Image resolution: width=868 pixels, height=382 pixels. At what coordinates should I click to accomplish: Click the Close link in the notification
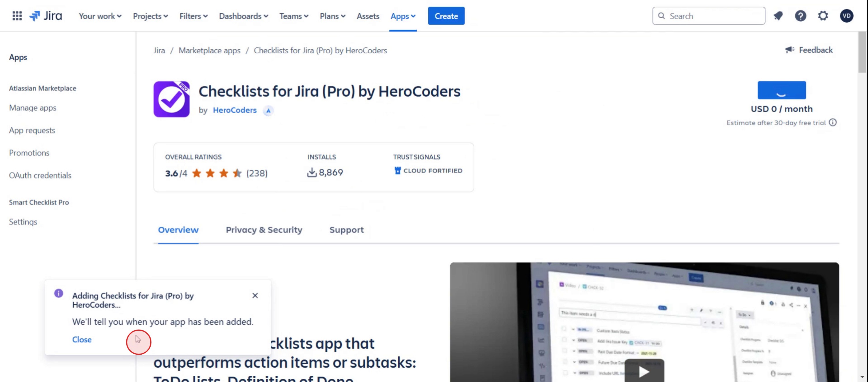[82, 339]
